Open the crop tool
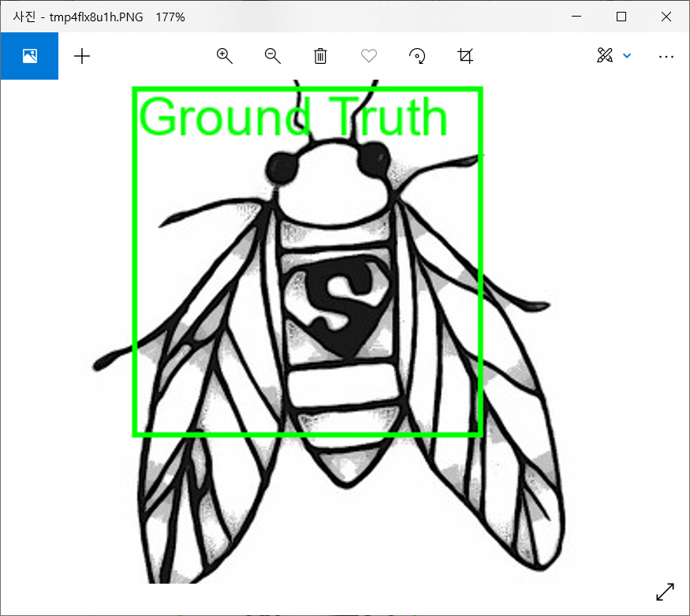690x616 pixels. pyautogui.click(x=465, y=56)
